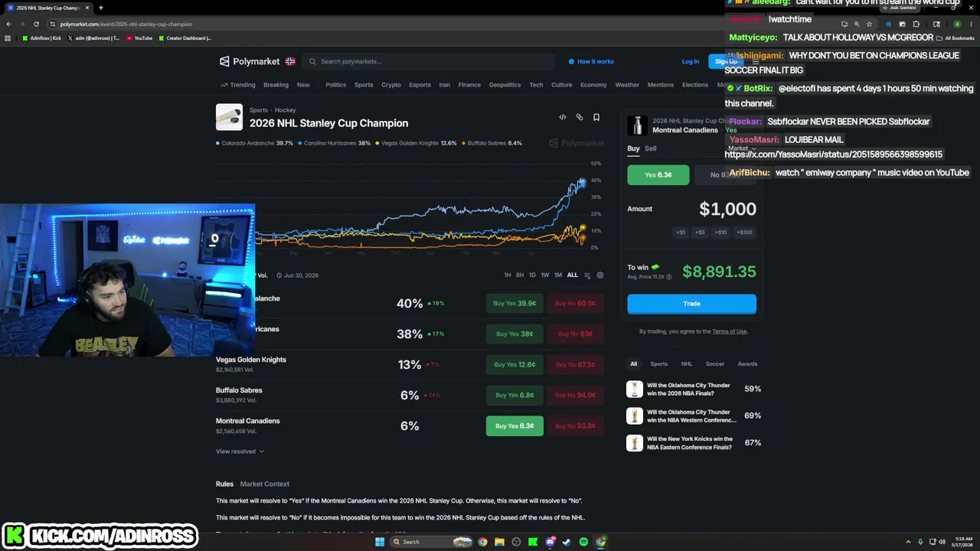Buy Yes 39.9¢ for Colorado Avalanche
The width and height of the screenshot is (980, 551).
pos(514,303)
